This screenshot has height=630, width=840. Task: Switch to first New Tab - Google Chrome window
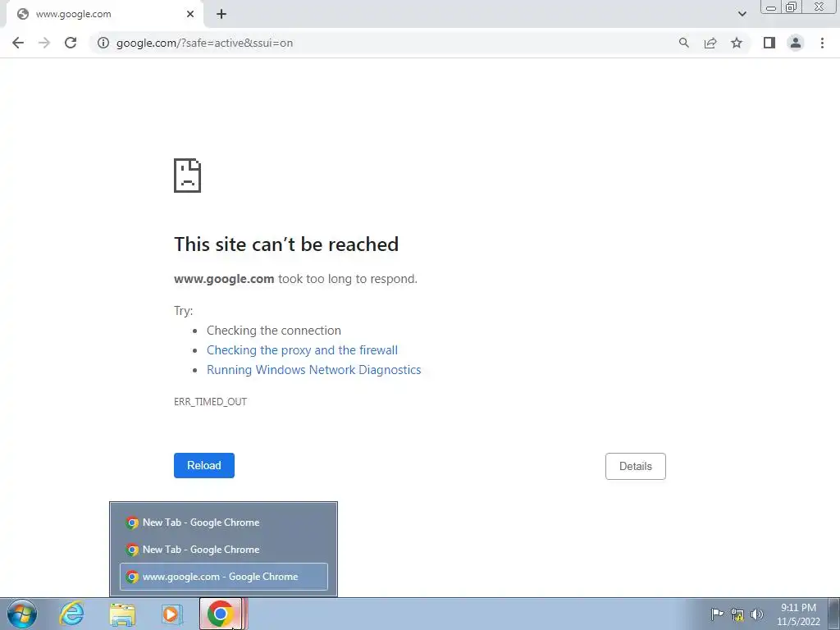click(223, 523)
